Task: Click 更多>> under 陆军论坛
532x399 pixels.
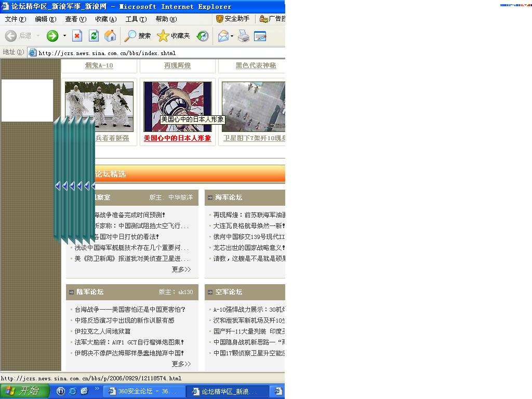Action: coord(181,364)
